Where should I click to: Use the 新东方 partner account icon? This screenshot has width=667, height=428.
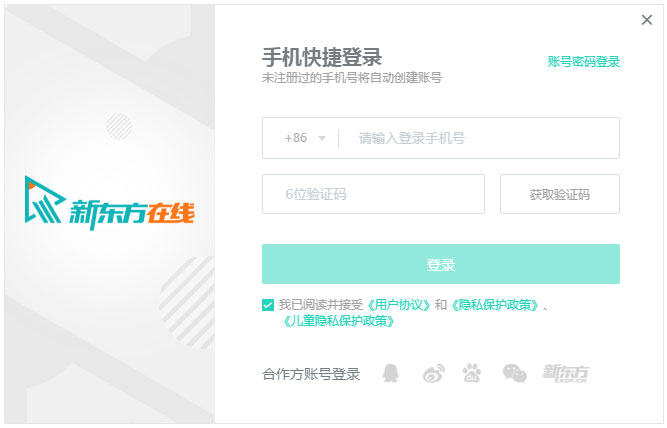pos(565,374)
